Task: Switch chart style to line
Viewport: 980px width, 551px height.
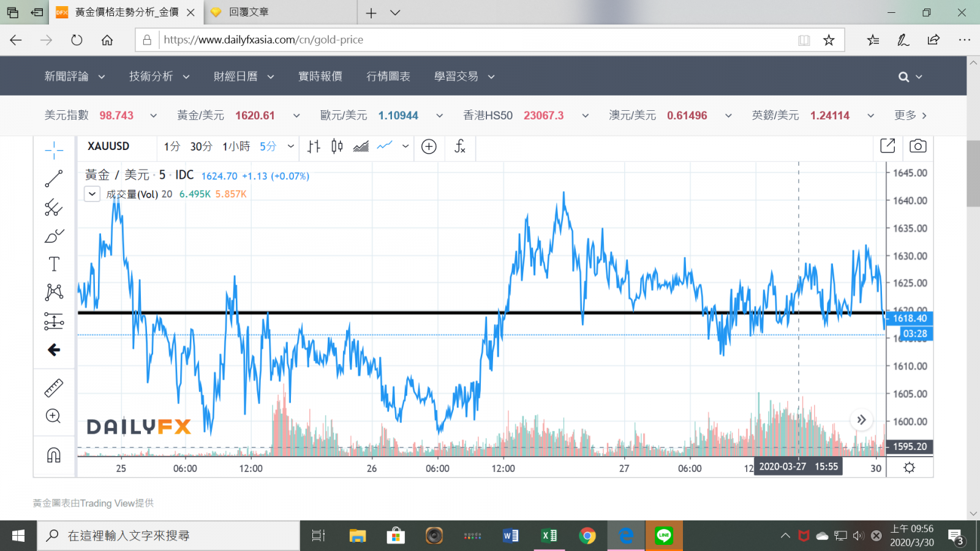Action: [385, 146]
